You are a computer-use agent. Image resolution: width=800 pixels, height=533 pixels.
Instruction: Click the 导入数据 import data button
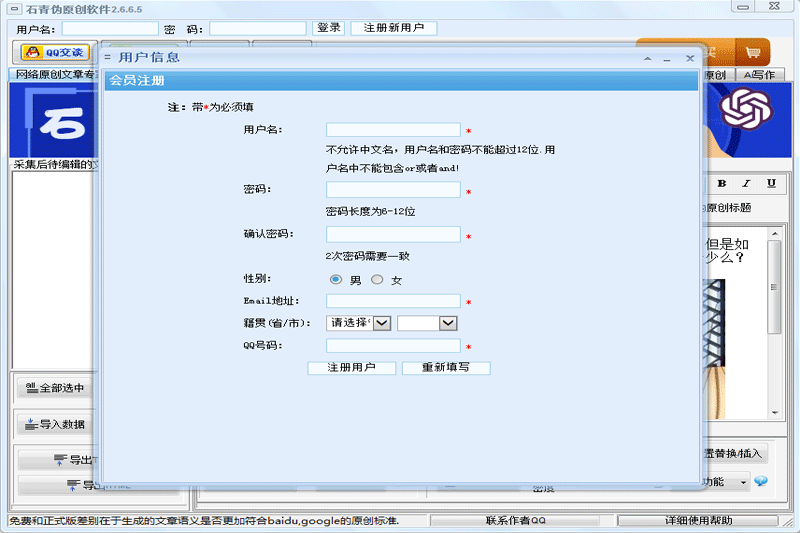(54, 424)
